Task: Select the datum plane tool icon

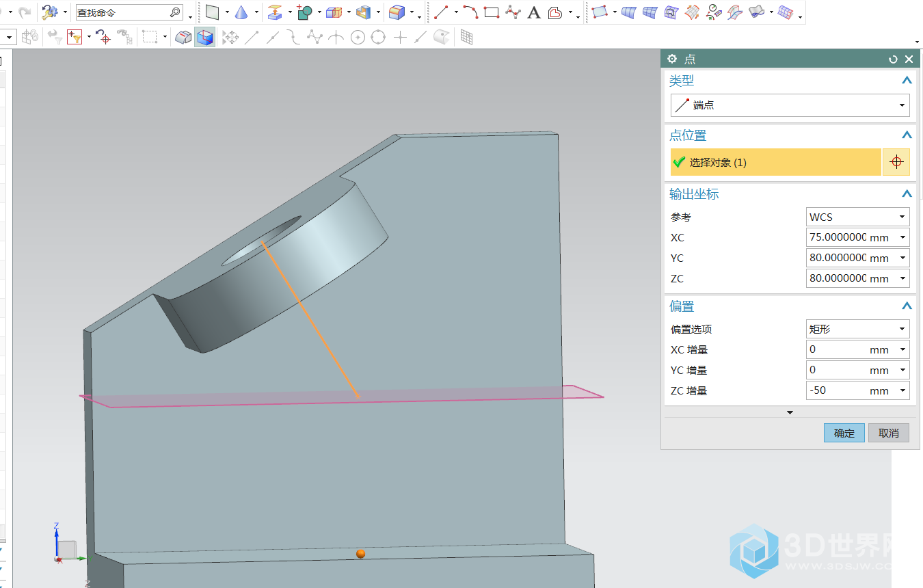Action: coord(213,12)
